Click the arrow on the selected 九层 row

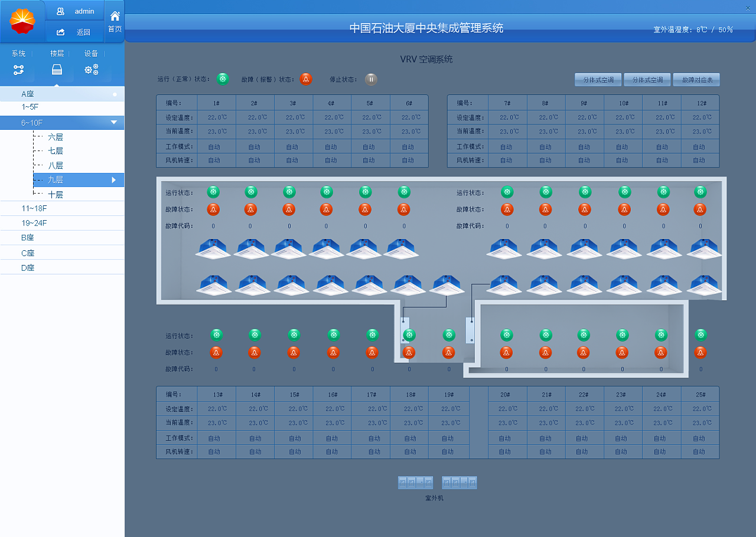(114, 180)
